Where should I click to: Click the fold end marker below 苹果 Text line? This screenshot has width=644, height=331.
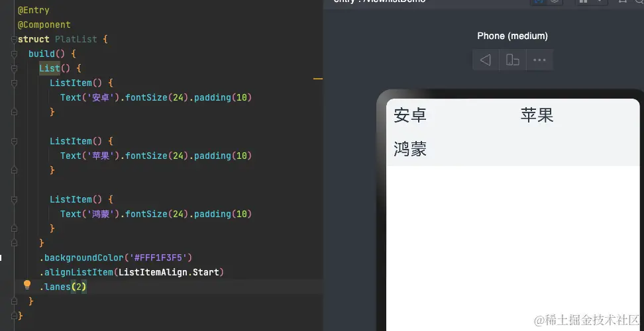[14, 170]
